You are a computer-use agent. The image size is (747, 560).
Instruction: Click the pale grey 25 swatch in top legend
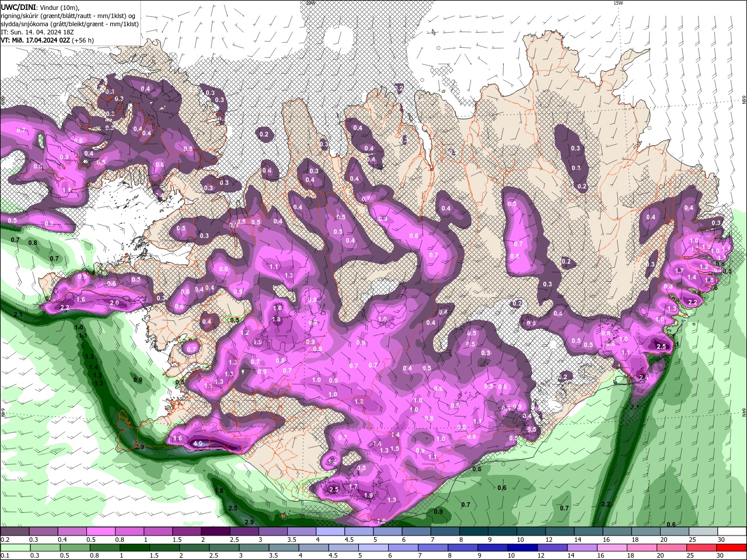pyautogui.click(x=704, y=531)
